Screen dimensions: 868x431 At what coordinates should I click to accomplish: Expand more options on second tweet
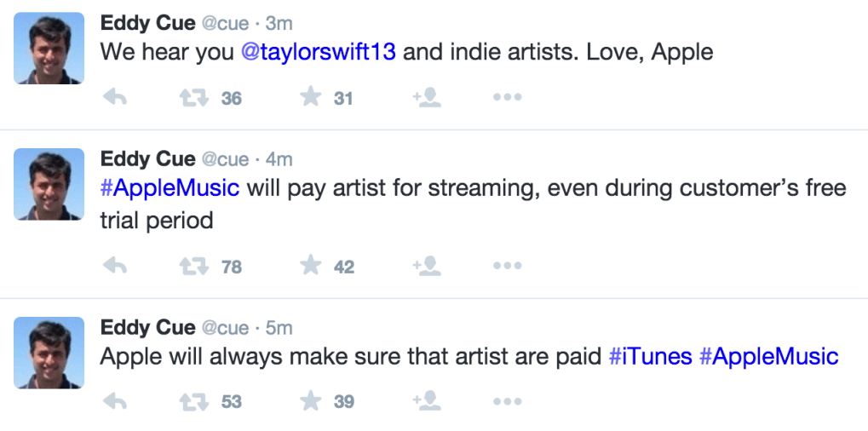tap(507, 266)
